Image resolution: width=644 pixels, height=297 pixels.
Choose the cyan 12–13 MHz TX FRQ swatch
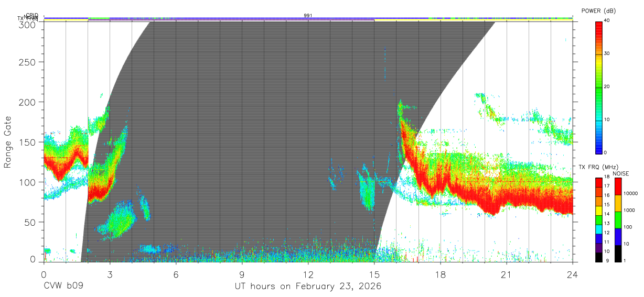pos(598,229)
